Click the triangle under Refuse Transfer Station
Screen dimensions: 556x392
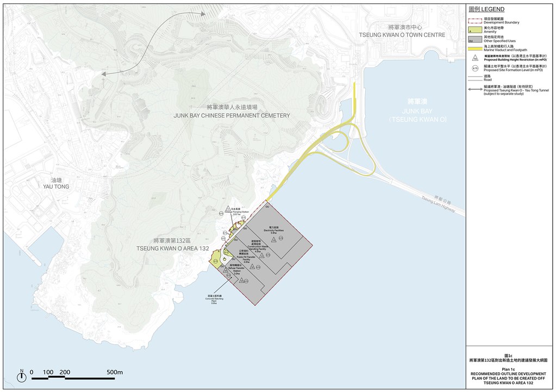click(241, 280)
